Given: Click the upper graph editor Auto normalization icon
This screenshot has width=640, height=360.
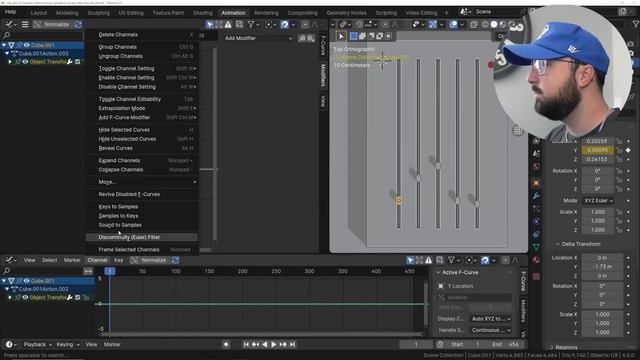Looking at the screenshot, I should pyautogui.click(x=78, y=24).
